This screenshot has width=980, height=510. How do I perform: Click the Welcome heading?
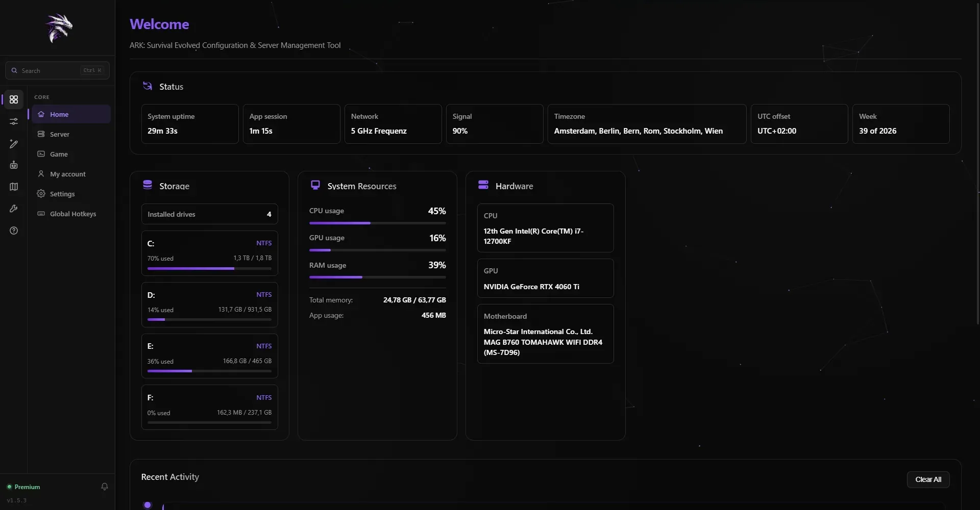coord(159,24)
